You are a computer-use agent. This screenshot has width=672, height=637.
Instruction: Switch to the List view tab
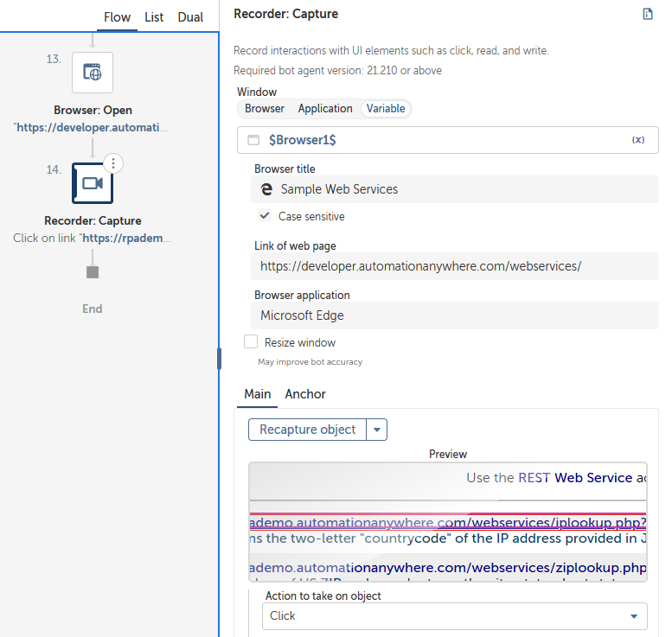click(154, 17)
